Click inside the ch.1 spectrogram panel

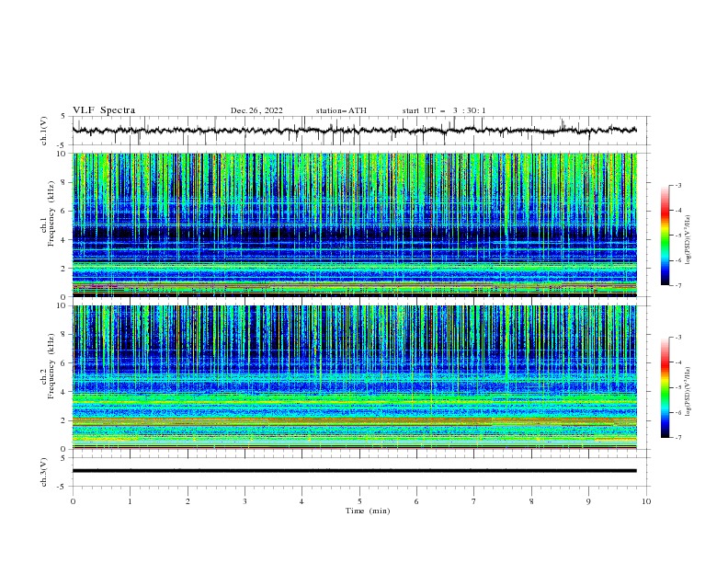click(x=354, y=224)
